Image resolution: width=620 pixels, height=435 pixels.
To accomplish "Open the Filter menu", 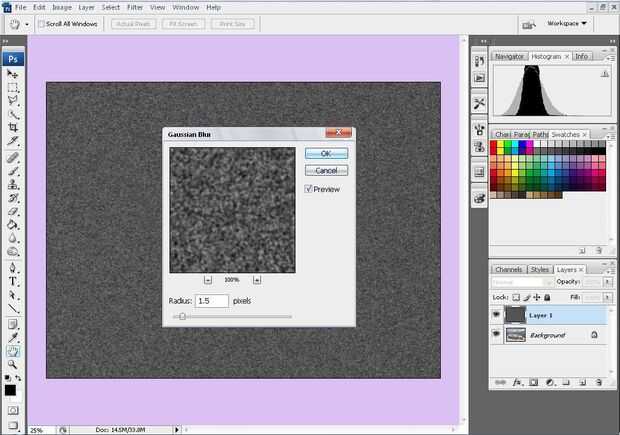I will (134, 7).
